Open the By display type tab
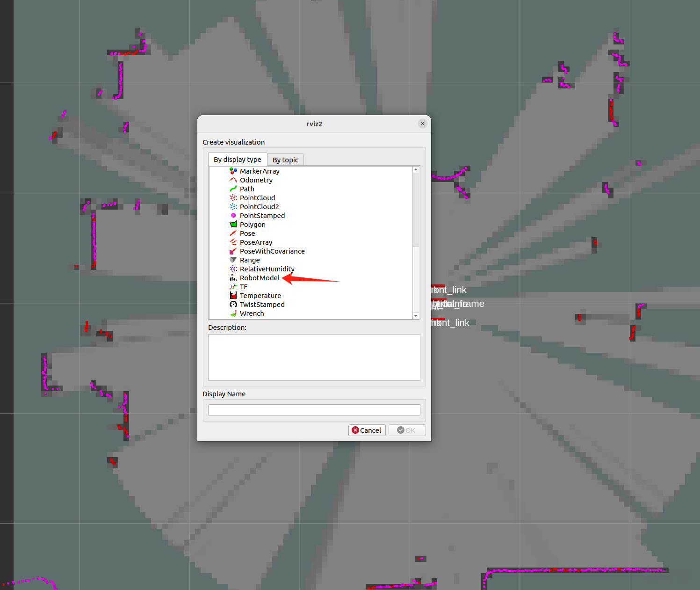This screenshot has width=700, height=590. [x=237, y=160]
